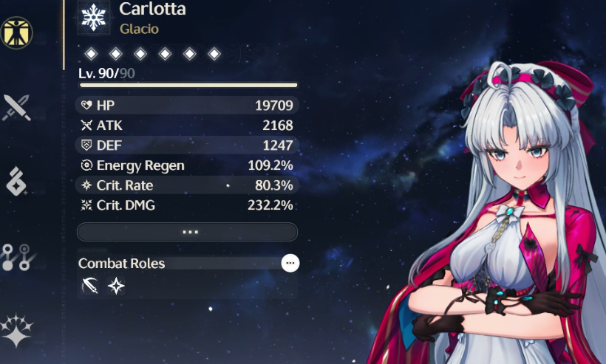Open the character overview sidebar tab
Viewport: 606px width, 364px height.
click(16, 32)
